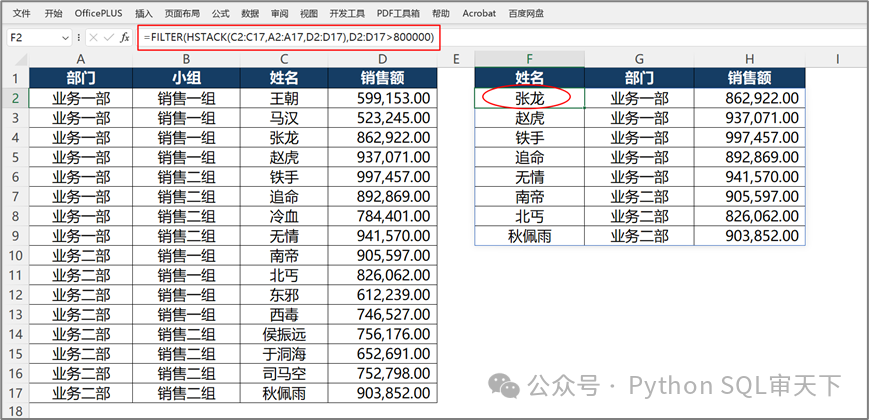Click the 姓名 header cell in column F

[x=529, y=78]
